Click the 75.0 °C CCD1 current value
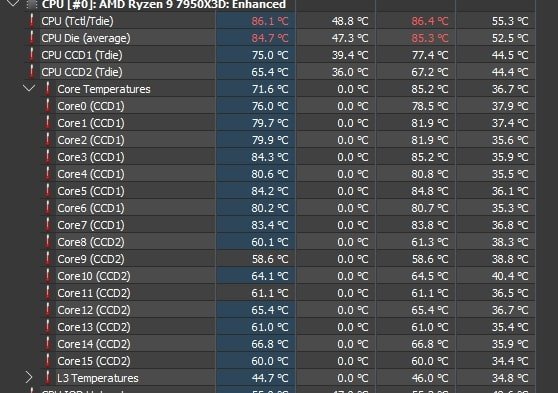Image resolution: width=558 pixels, height=393 pixels. point(270,55)
